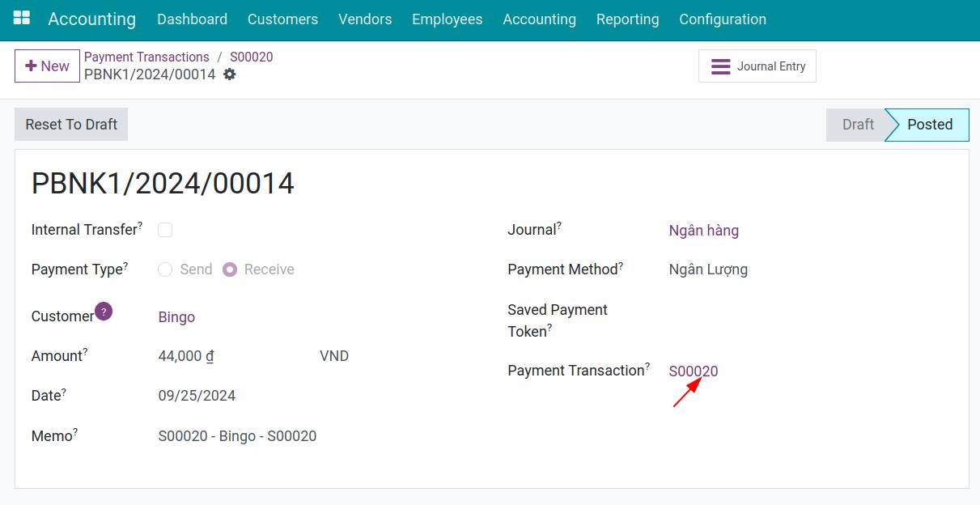
Task: Click the Ngân Lượng payment method value
Action: tap(708, 269)
